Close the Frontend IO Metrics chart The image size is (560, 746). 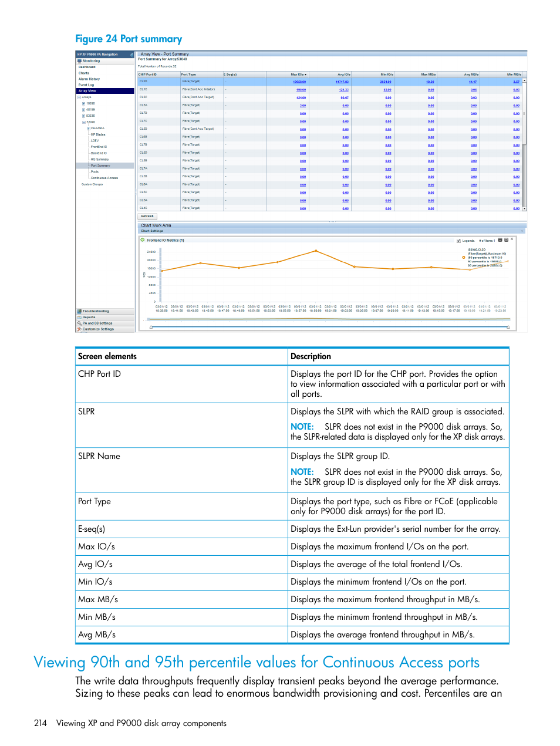pos(512,239)
